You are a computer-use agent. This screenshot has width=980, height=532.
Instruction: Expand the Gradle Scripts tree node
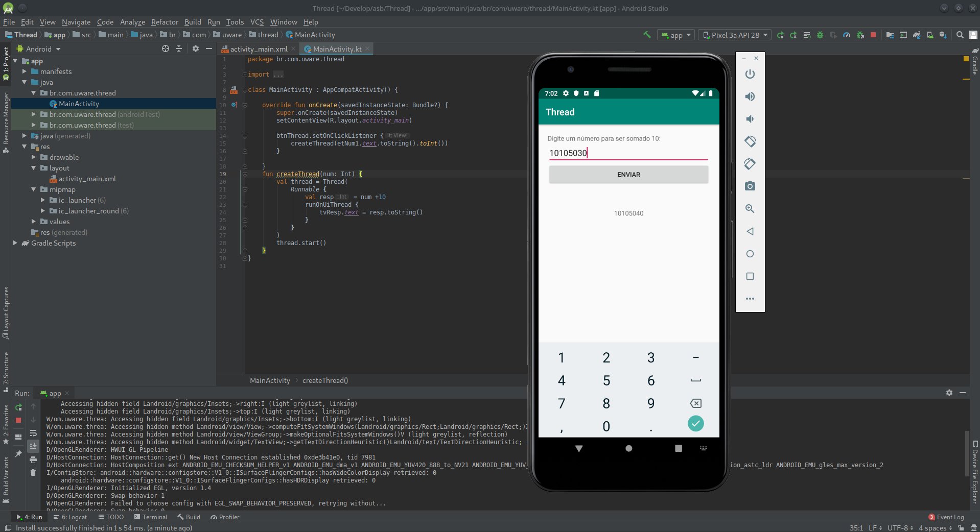click(15, 243)
